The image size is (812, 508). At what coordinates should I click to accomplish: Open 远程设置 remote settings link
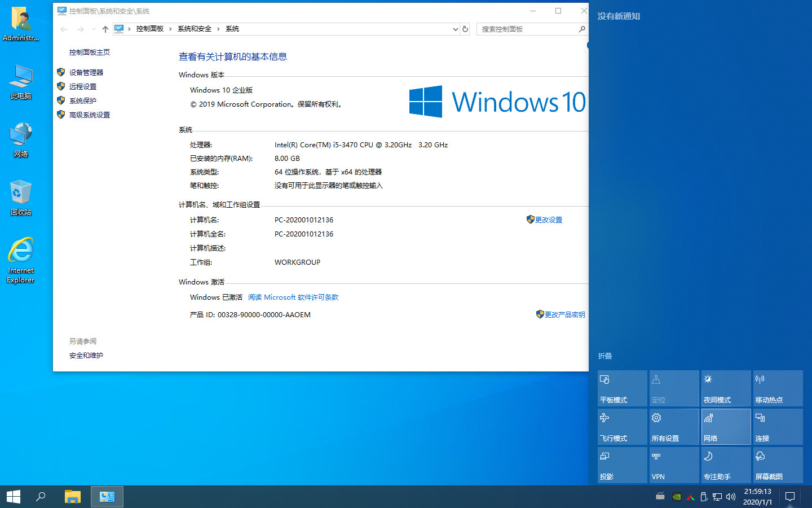click(x=83, y=86)
